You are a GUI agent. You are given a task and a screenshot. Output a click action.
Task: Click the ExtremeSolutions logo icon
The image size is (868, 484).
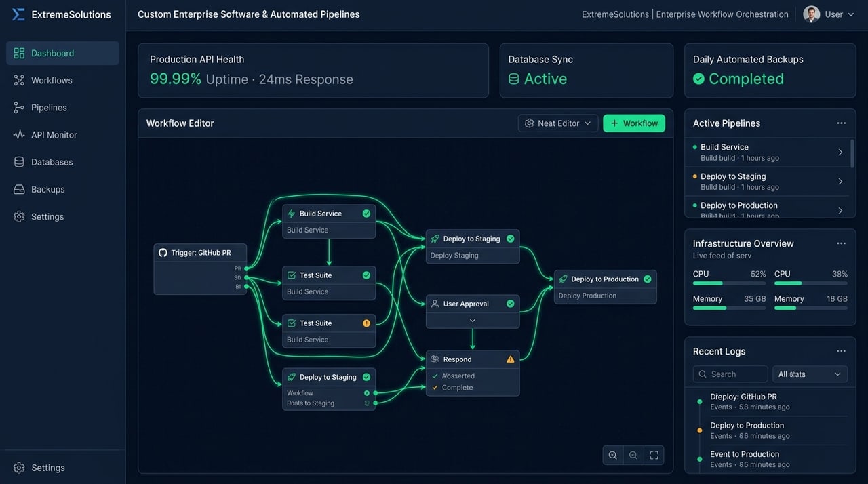click(x=18, y=14)
